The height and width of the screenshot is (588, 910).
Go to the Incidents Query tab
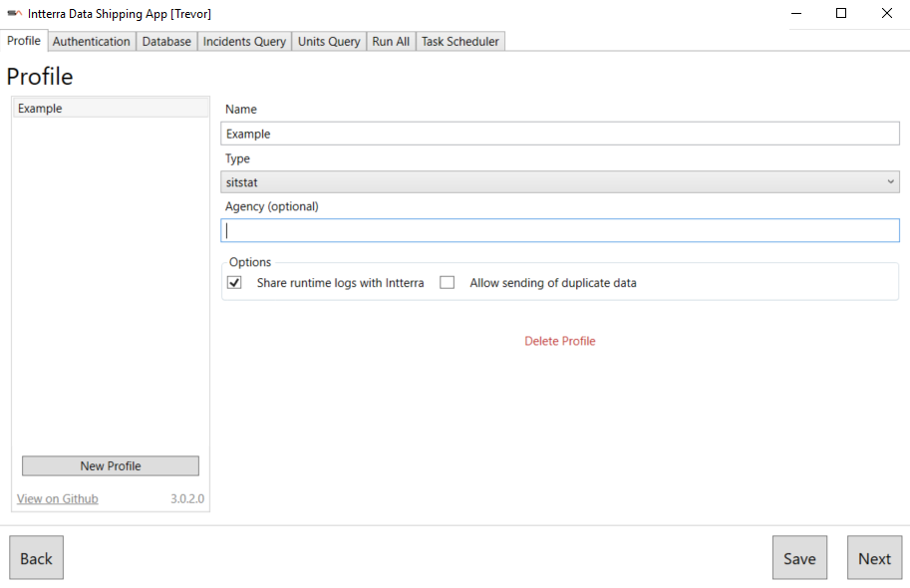tap(244, 41)
